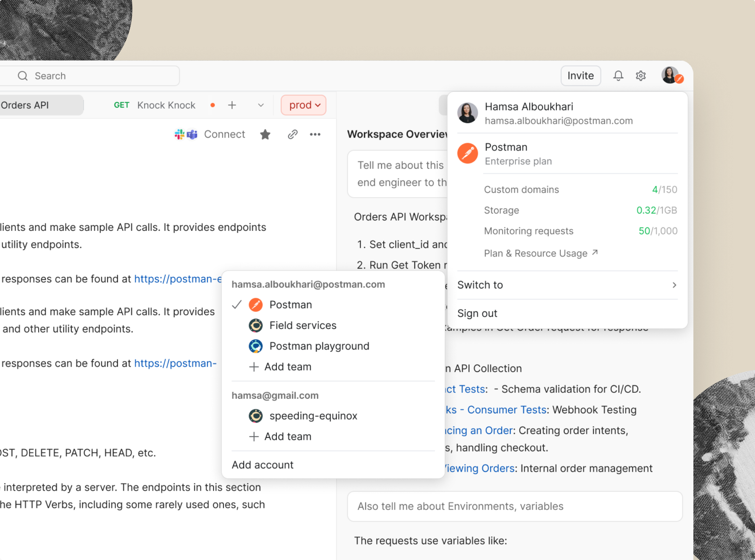This screenshot has height=560, width=755.
Task: Add team under hamsa@gmail.com
Action: [x=280, y=437]
